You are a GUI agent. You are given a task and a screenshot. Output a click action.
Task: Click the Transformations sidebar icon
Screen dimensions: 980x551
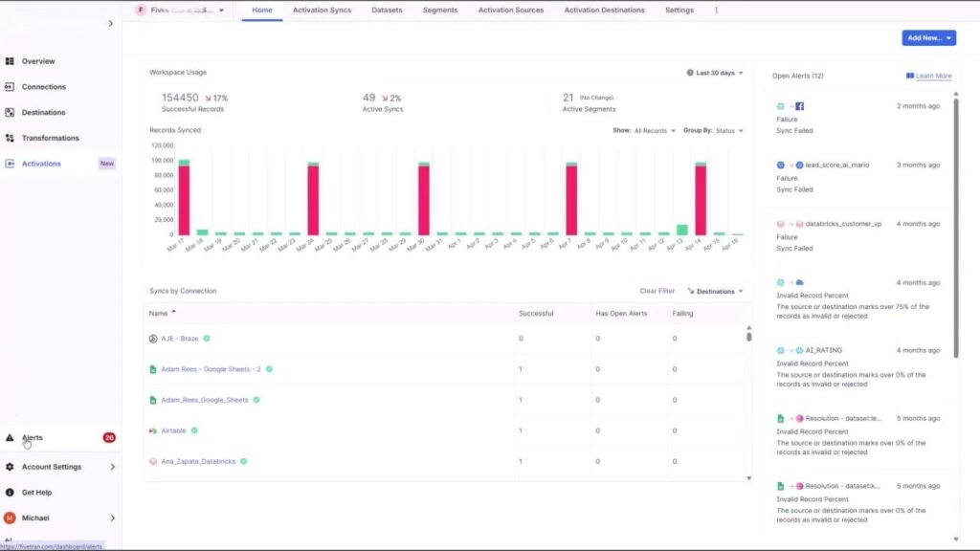10,138
